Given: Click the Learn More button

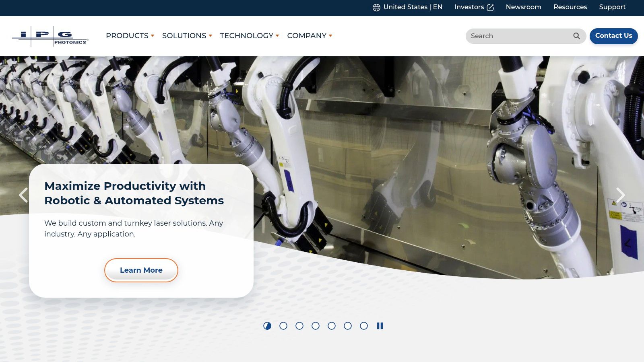Looking at the screenshot, I should click(x=141, y=270).
